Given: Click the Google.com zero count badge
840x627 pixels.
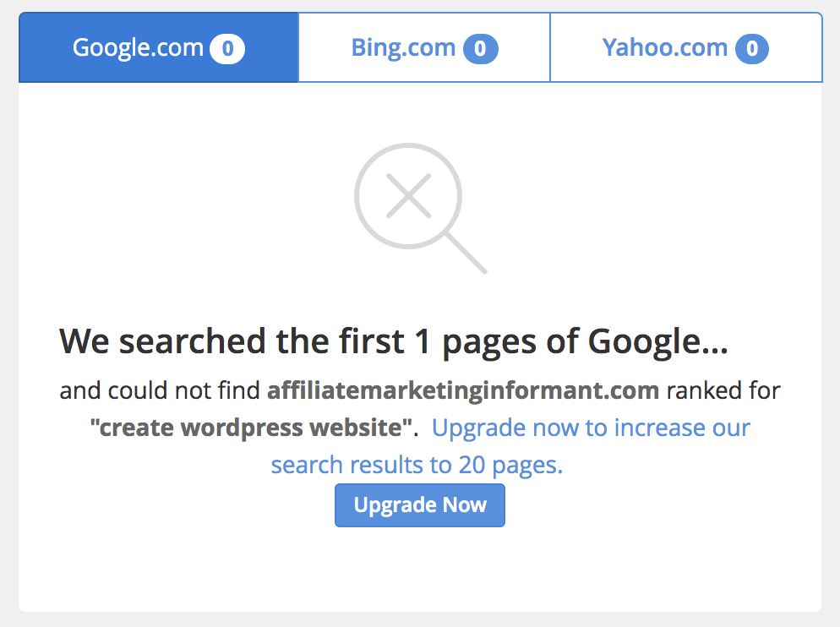Looking at the screenshot, I should (227, 49).
